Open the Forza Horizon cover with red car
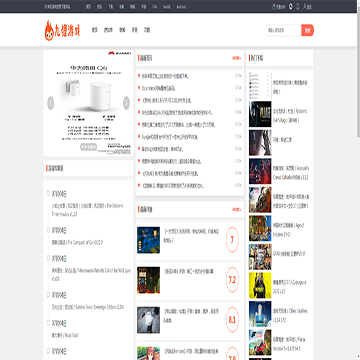Viewport: 360px width, 360px height. 260,342
